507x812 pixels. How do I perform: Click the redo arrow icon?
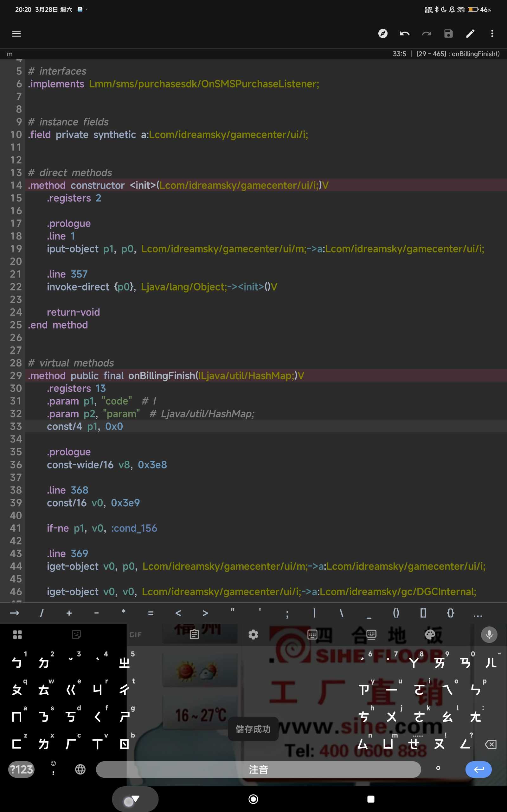point(426,34)
